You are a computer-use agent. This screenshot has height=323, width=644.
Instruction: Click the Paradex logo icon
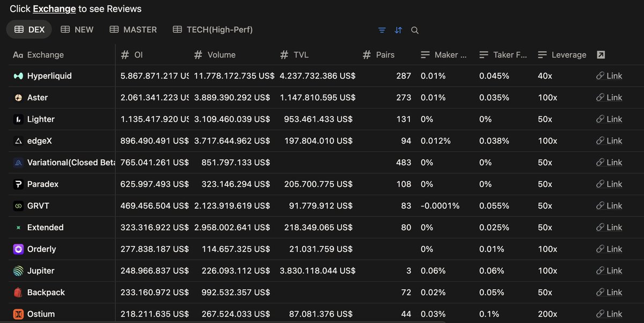(x=18, y=184)
